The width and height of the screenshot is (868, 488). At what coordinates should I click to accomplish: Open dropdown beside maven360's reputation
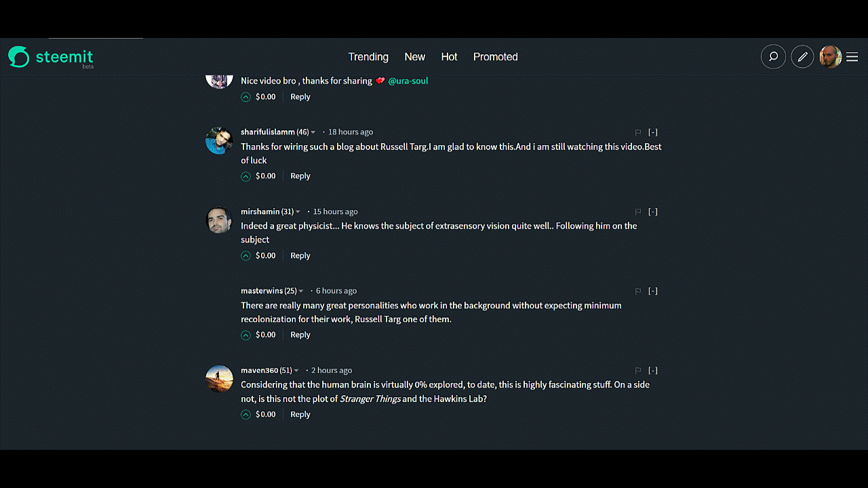pyautogui.click(x=296, y=371)
